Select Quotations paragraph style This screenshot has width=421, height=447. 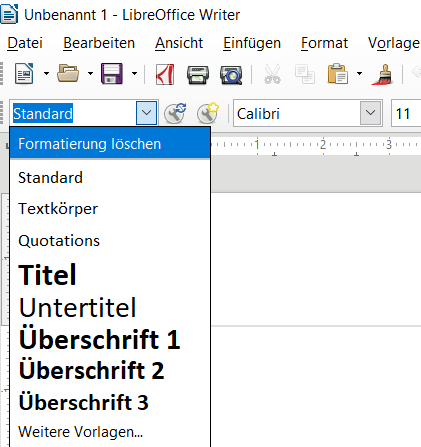(110, 241)
